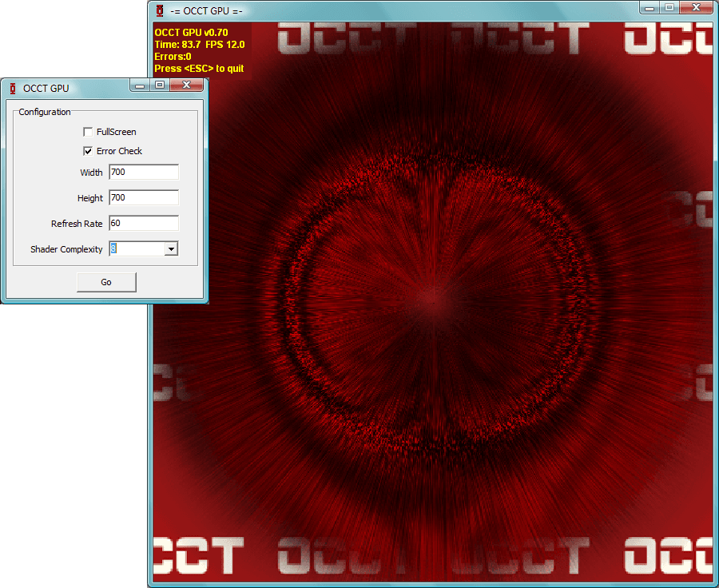
Task: Minimize the OCCT GPU configuration window
Action: (x=140, y=85)
